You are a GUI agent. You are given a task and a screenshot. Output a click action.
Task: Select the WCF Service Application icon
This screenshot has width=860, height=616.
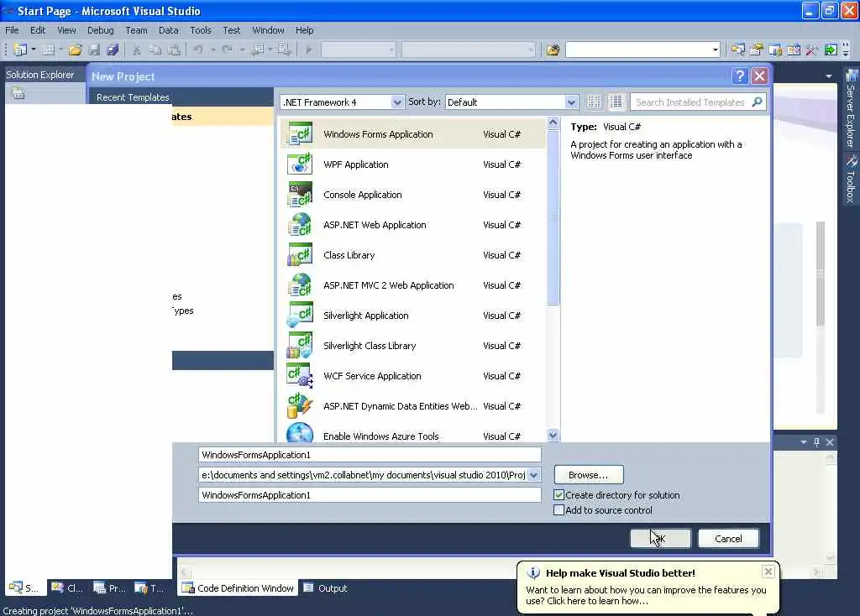(x=300, y=375)
